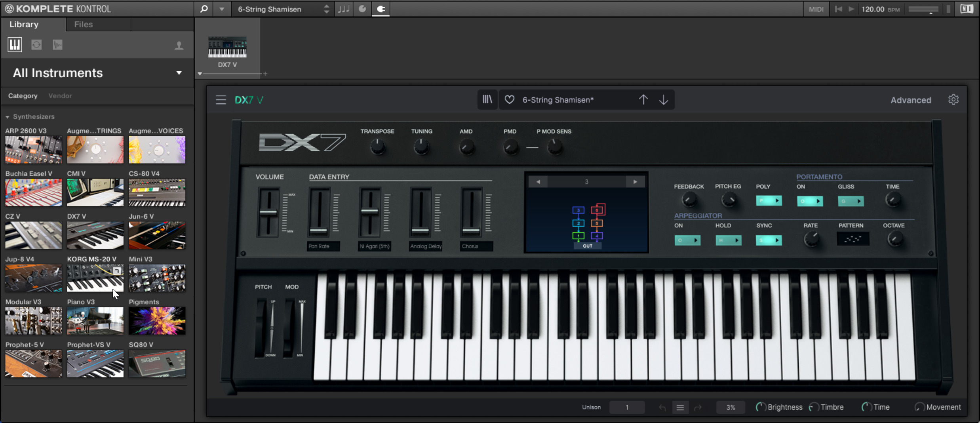Select the Category tab
The image size is (980, 423).
pos(23,96)
